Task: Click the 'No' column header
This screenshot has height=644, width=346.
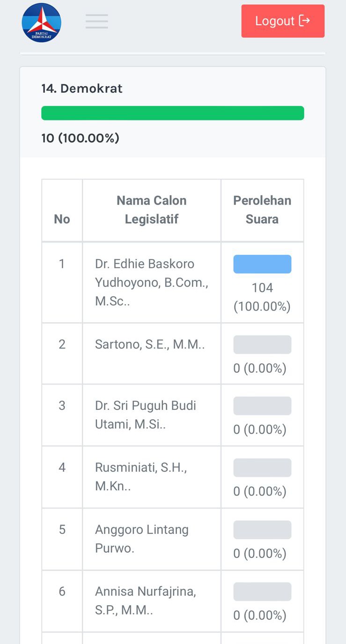Action: point(62,219)
